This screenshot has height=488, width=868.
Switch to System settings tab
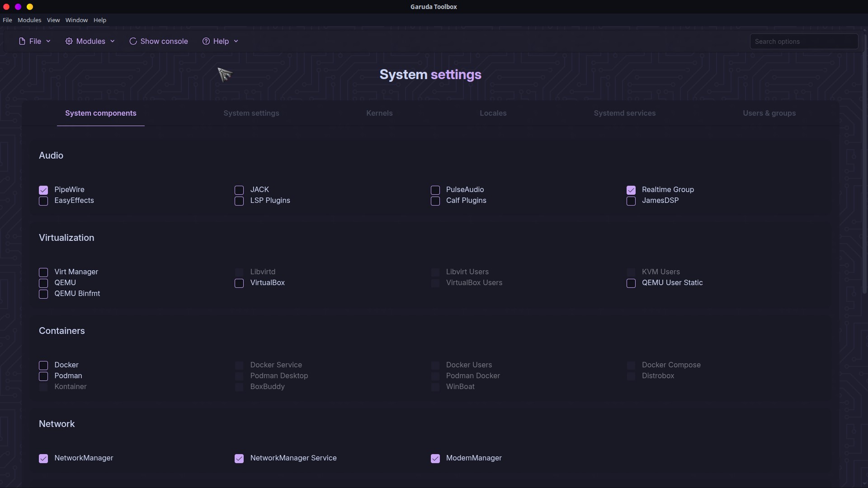pyautogui.click(x=251, y=113)
